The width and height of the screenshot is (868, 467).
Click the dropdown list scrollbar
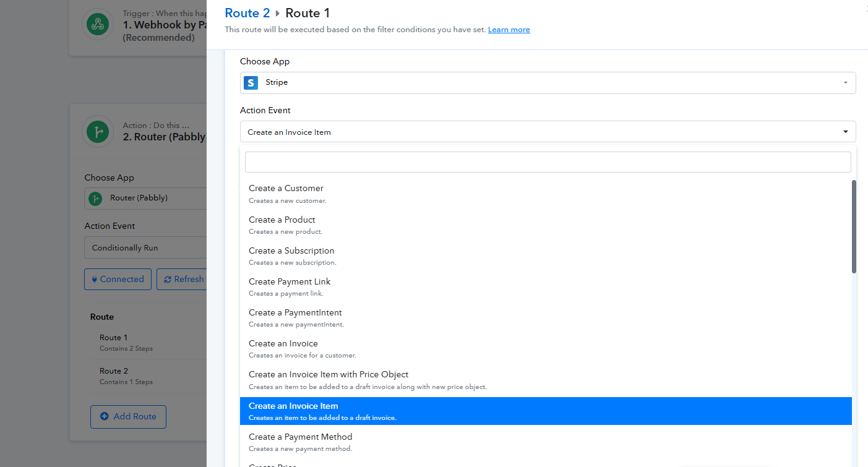854,226
